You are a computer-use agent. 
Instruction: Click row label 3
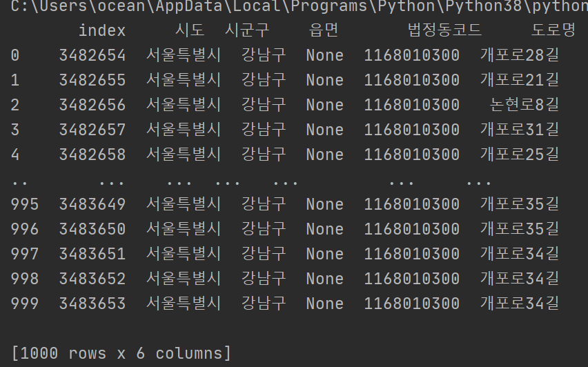click(15, 130)
